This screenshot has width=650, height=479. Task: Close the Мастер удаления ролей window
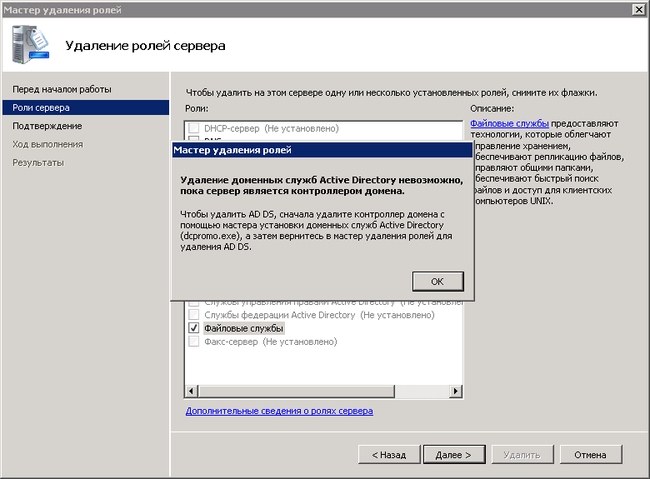pyautogui.click(x=639, y=9)
